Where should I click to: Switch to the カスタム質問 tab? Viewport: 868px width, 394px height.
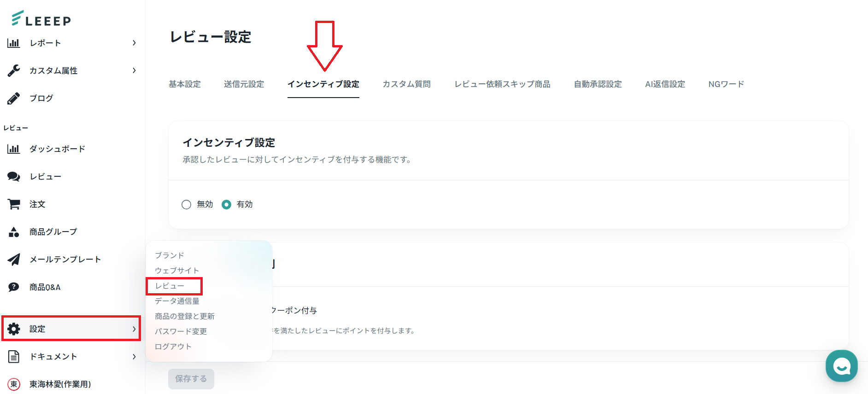pyautogui.click(x=406, y=84)
